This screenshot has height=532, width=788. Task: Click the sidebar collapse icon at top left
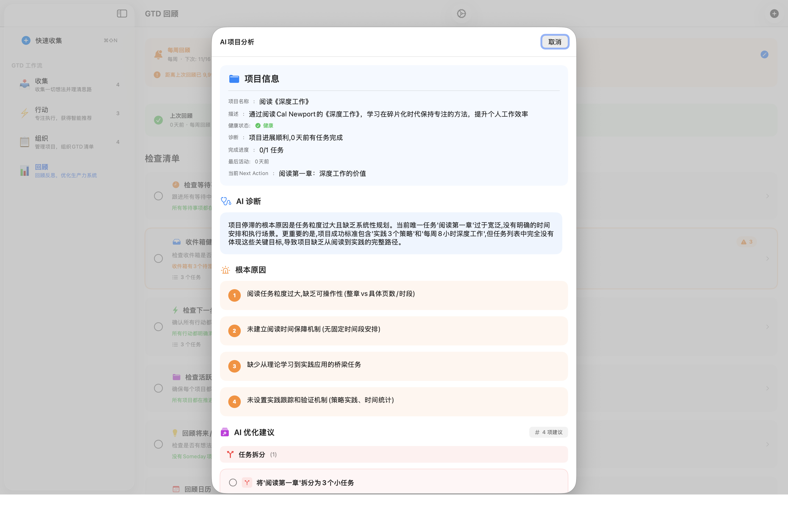pos(122,14)
